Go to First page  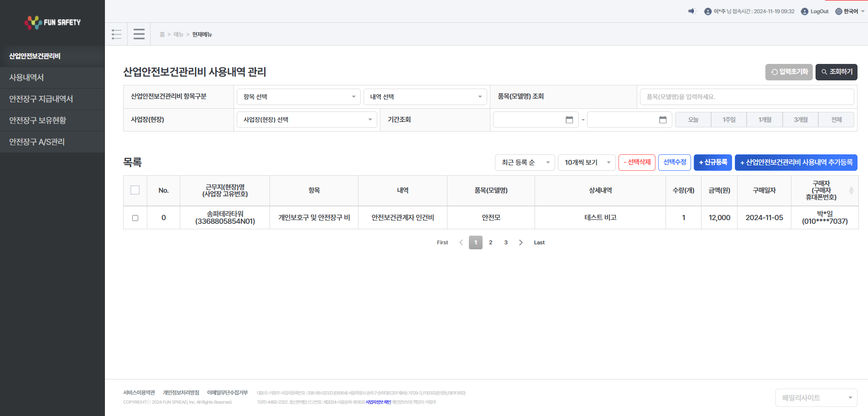pyautogui.click(x=442, y=242)
